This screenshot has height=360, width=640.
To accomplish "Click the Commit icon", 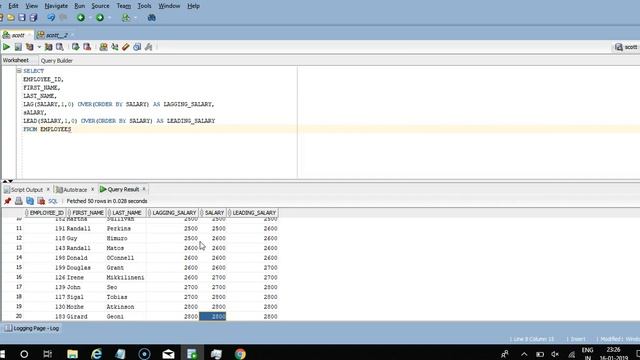I will pyautogui.click(x=76, y=47).
